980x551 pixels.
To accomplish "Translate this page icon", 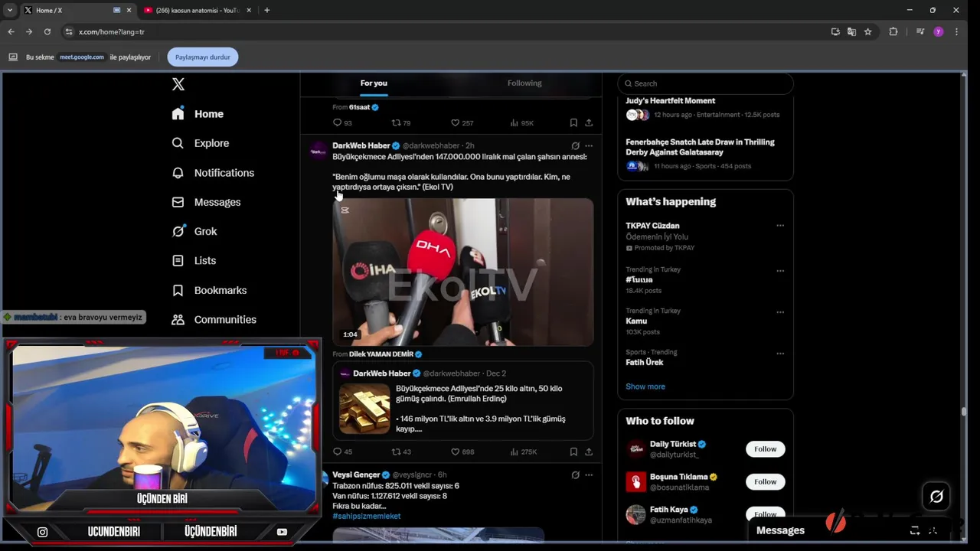I will click(x=851, y=31).
